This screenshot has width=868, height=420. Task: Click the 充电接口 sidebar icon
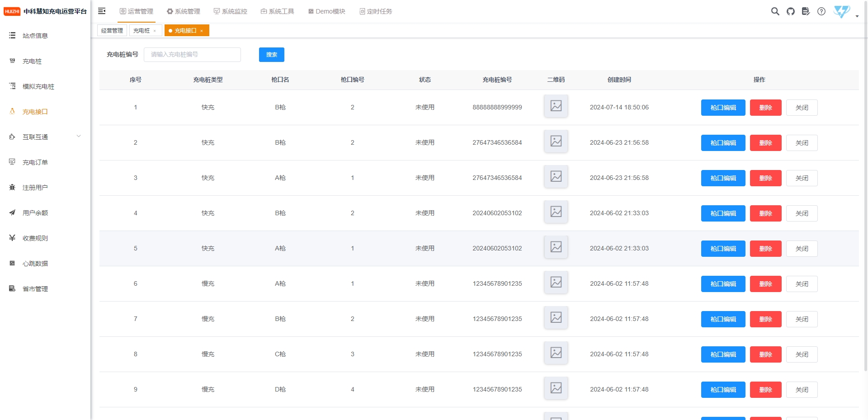pyautogui.click(x=12, y=111)
